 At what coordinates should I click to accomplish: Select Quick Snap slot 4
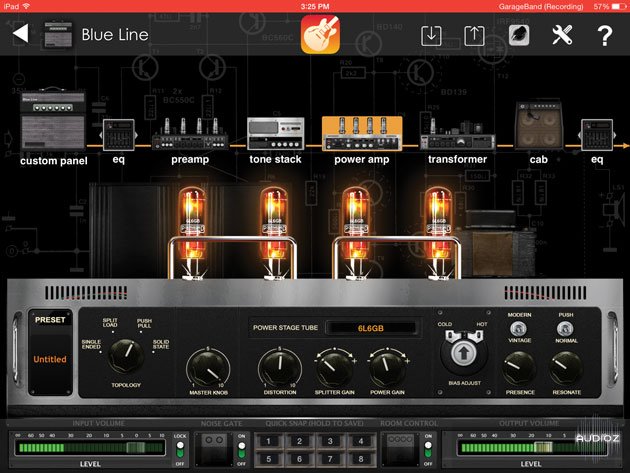(x=361, y=441)
